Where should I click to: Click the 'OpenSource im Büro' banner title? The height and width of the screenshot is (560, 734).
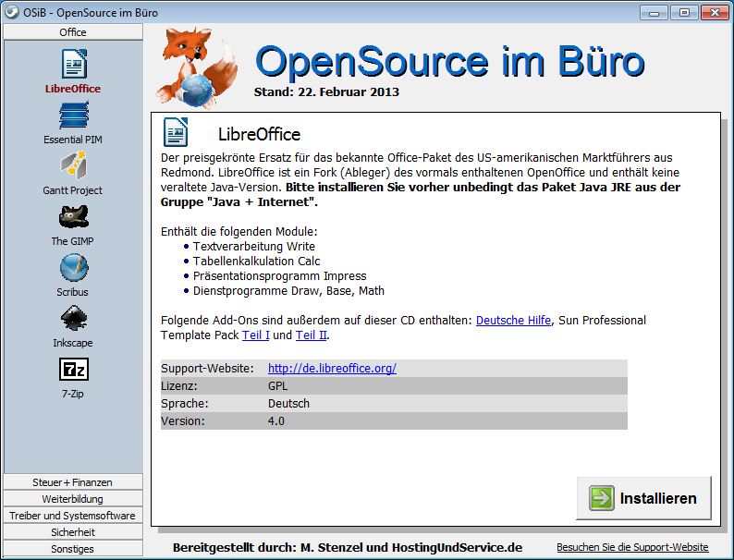(450, 61)
